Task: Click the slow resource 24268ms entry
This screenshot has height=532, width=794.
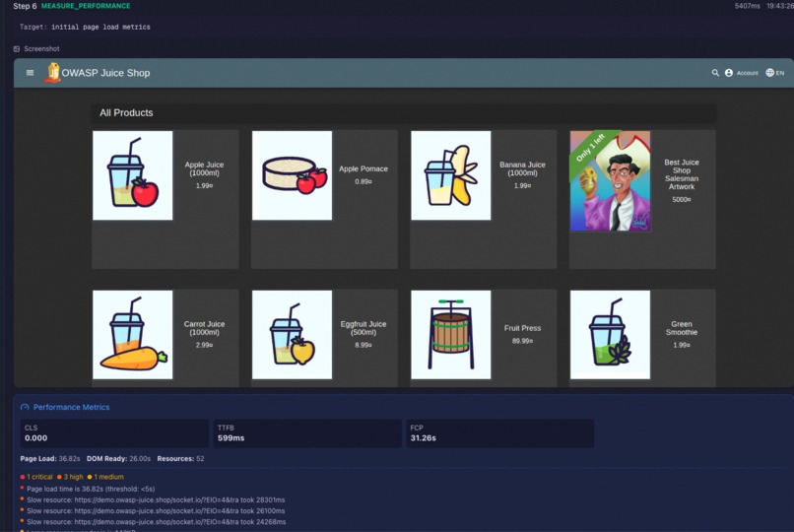Action: point(156,522)
